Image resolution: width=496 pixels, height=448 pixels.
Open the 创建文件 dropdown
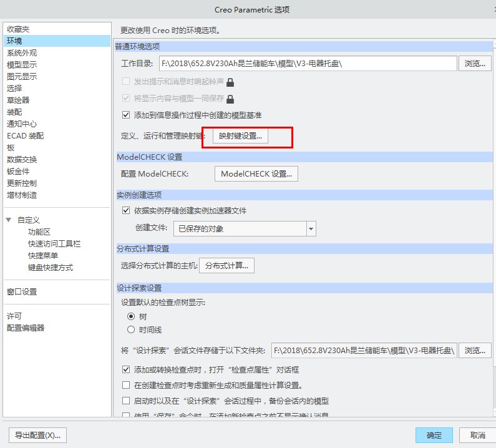click(x=311, y=229)
